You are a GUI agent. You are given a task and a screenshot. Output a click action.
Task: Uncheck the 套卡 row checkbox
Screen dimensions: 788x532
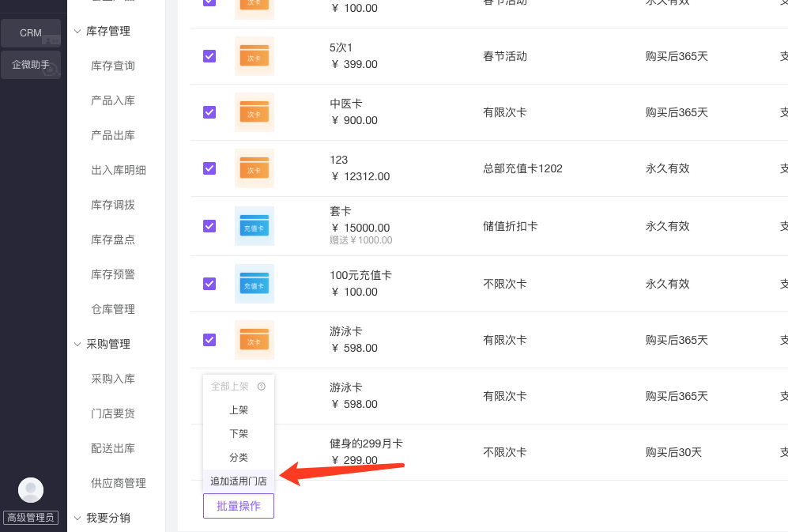[209, 226]
